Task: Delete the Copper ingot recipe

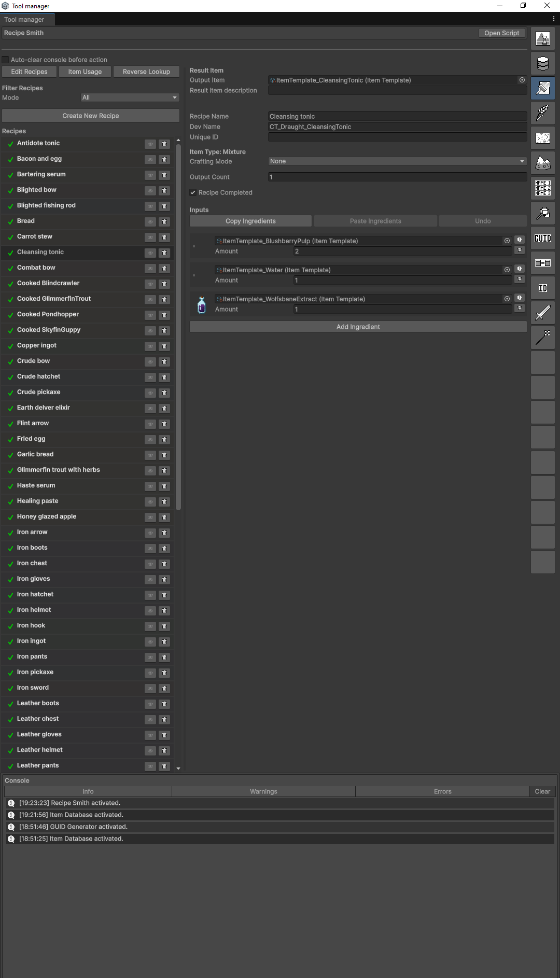Action: point(164,346)
